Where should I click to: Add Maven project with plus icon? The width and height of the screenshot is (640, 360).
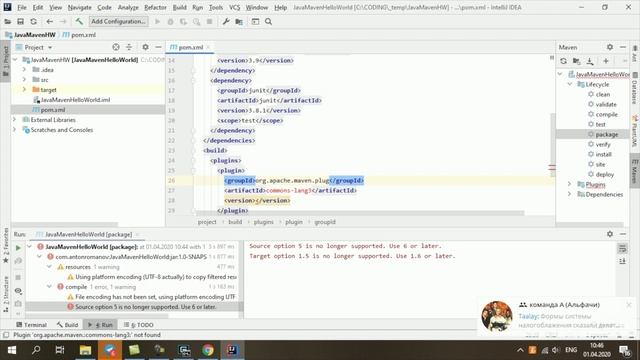point(606,61)
